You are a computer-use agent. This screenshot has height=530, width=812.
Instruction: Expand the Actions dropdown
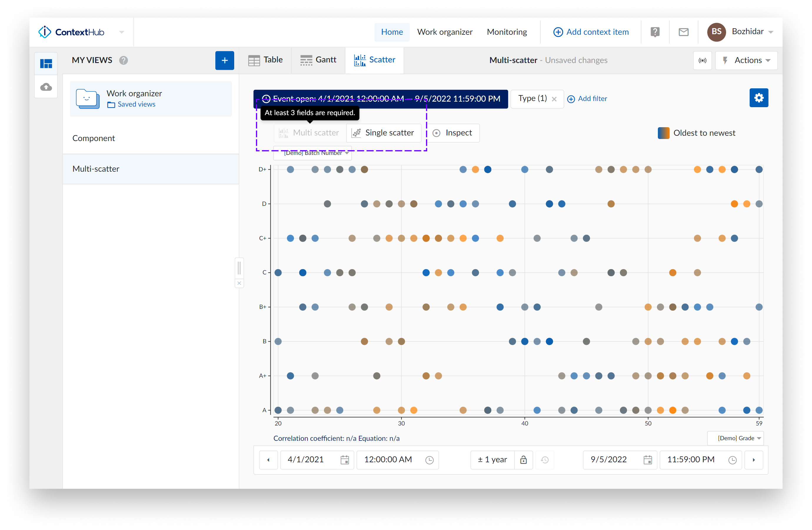746,60
